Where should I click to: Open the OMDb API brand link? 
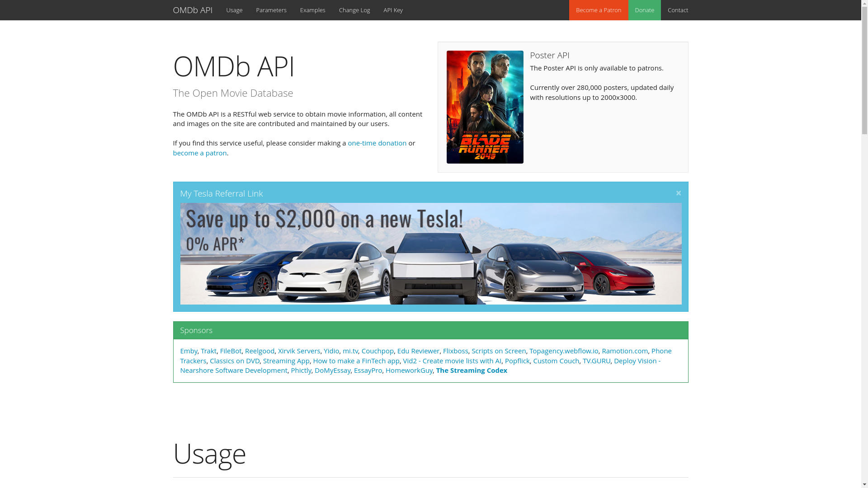point(193,10)
